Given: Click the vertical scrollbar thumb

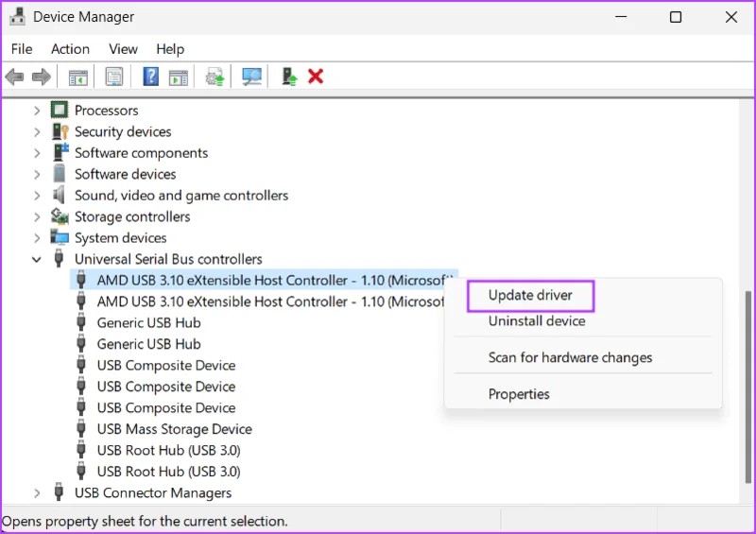Looking at the screenshot, I should [x=747, y=386].
